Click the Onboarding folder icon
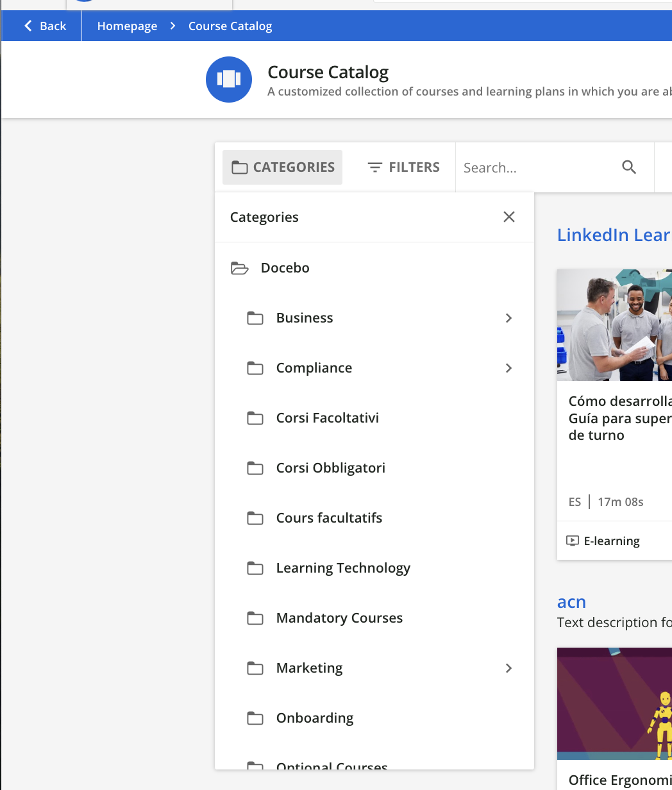 coord(255,718)
